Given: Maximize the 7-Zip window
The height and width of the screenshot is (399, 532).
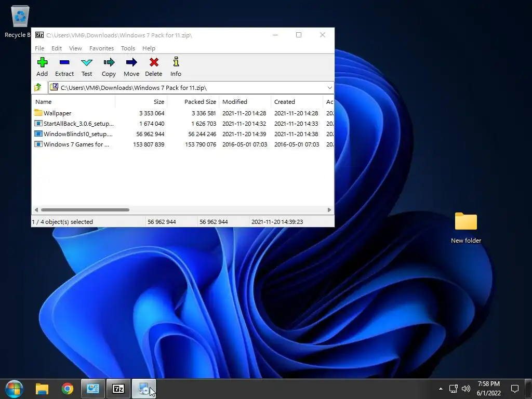Looking at the screenshot, I should [299, 35].
